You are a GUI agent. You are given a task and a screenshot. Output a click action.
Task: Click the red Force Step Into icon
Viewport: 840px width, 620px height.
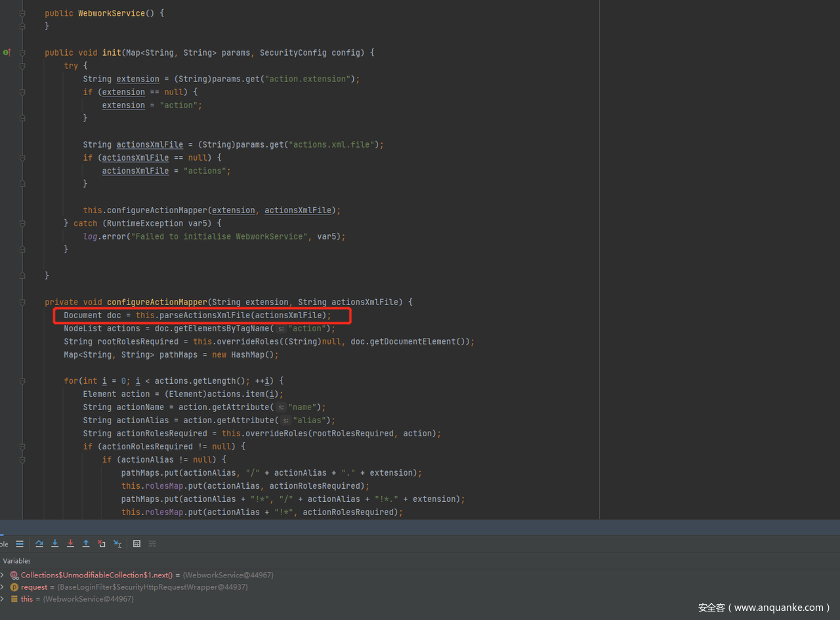click(x=70, y=543)
